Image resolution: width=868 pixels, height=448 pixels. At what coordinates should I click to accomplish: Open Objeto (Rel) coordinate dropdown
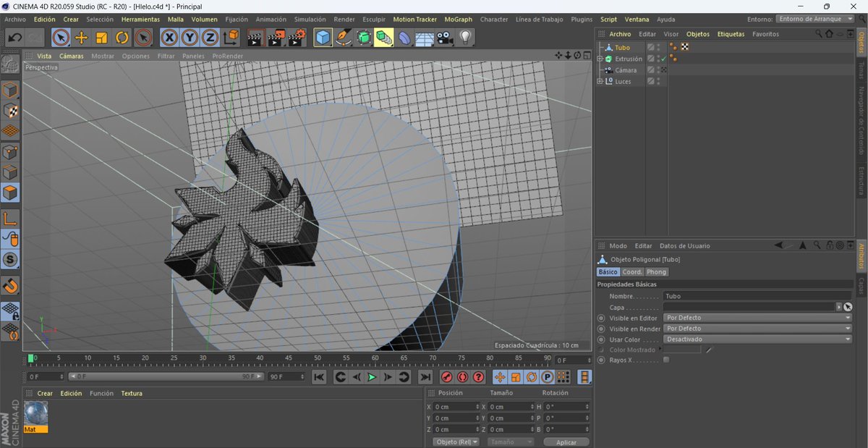456,441
